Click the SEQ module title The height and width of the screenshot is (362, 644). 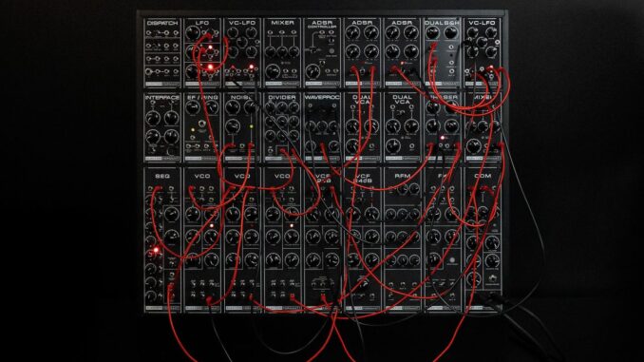click(162, 176)
